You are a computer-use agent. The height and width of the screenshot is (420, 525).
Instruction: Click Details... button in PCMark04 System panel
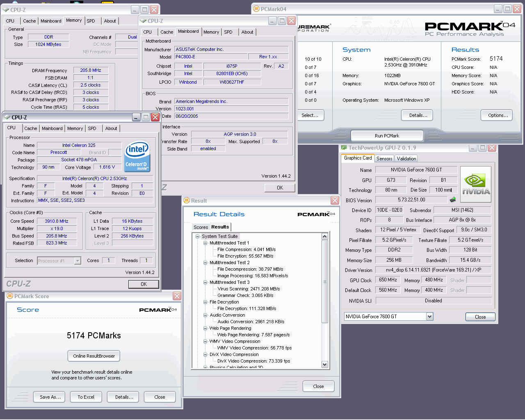(x=418, y=115)
